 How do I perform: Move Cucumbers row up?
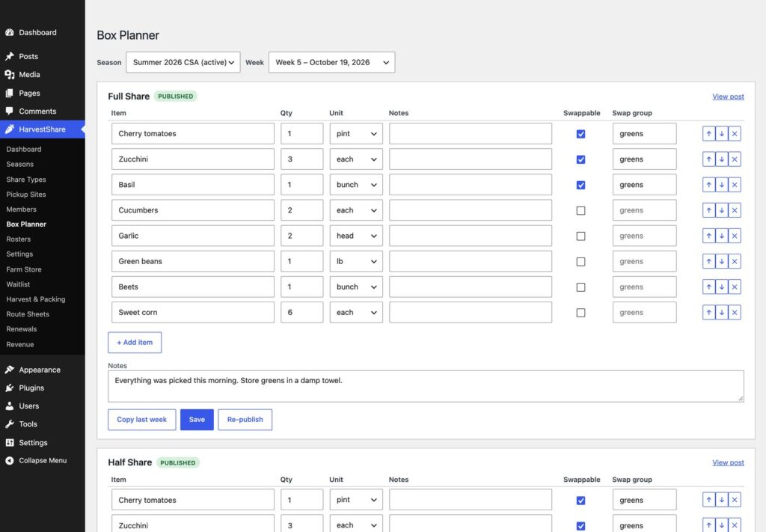tap(708, 210)
